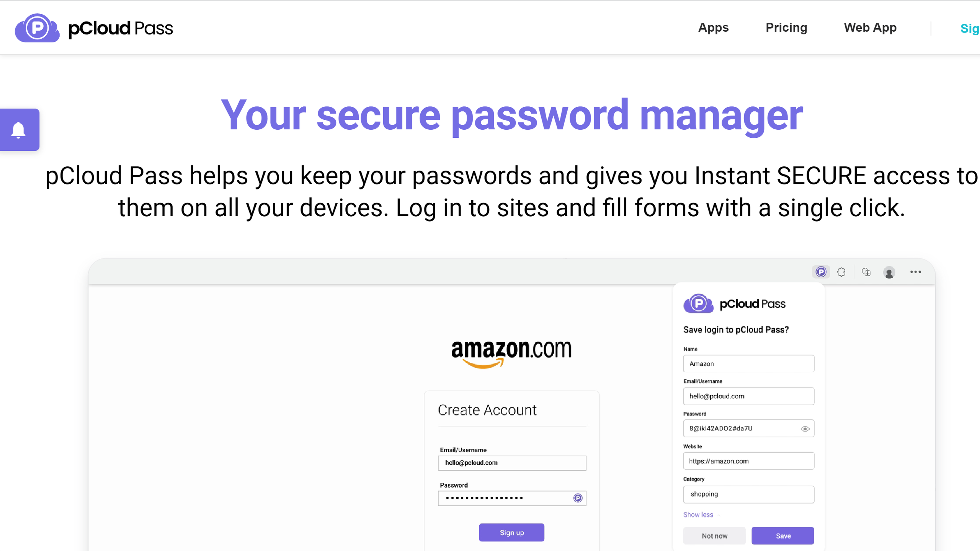The width and height of the screenshot is (980, 551).
Task: Click the Website field with amazon URL
Action: click(748, 461)
